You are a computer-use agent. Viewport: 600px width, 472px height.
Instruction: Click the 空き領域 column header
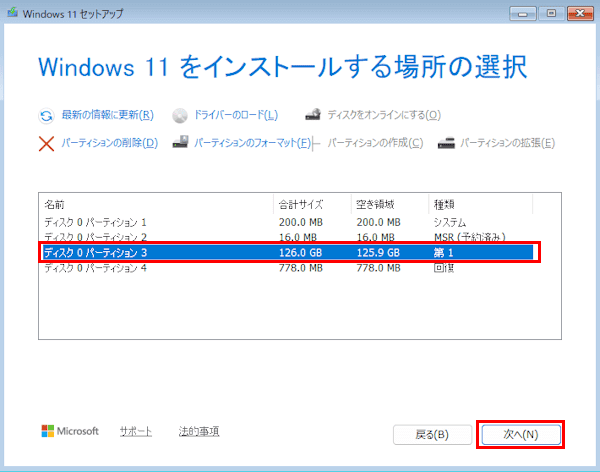[x=390, y=204]
